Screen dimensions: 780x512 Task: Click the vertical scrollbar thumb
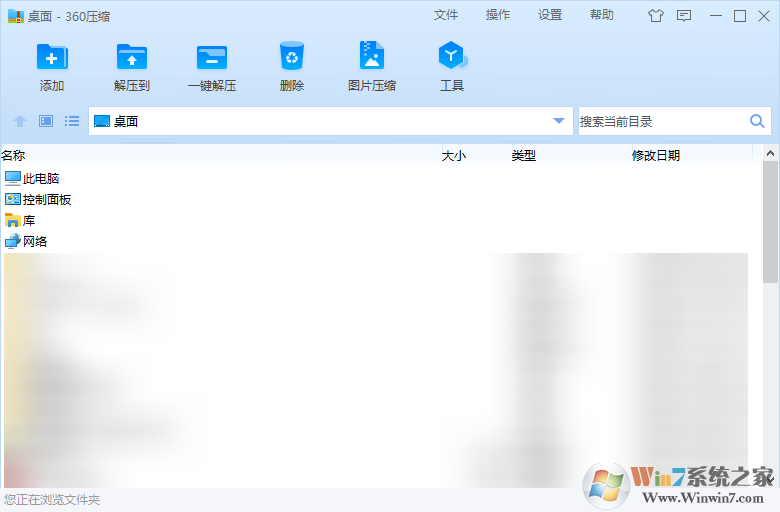pyautogui.click(x=771, y=222)
